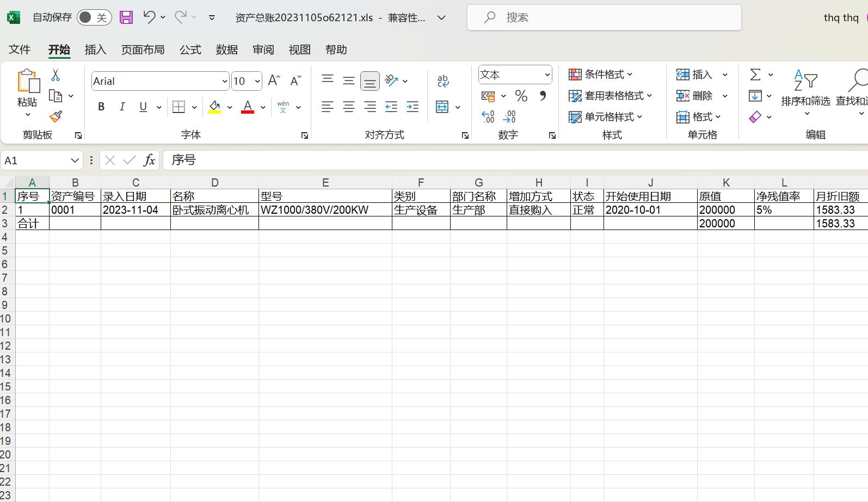Click the Format Painter brush icon
Viewport: 868px width, 502px height.
point(56,116)
